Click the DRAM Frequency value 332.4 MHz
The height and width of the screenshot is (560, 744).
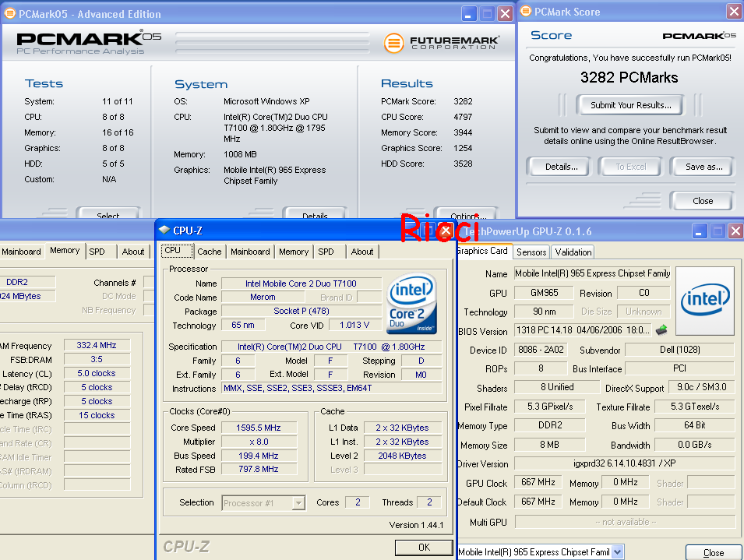97,345
